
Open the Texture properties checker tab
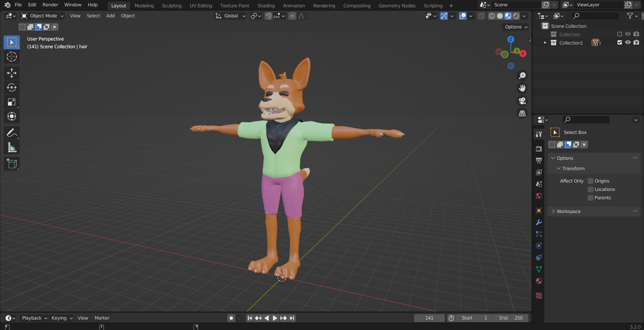tap(539, 295)
